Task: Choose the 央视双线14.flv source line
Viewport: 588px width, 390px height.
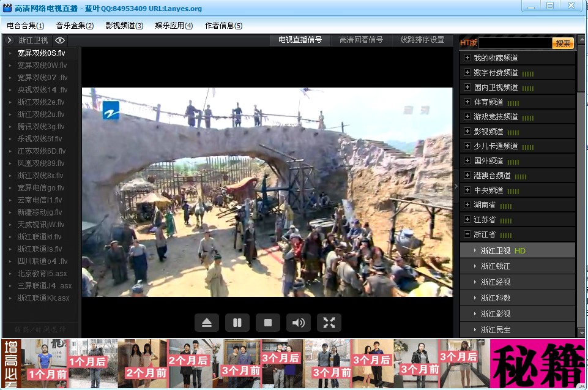Action: (42, 90)
